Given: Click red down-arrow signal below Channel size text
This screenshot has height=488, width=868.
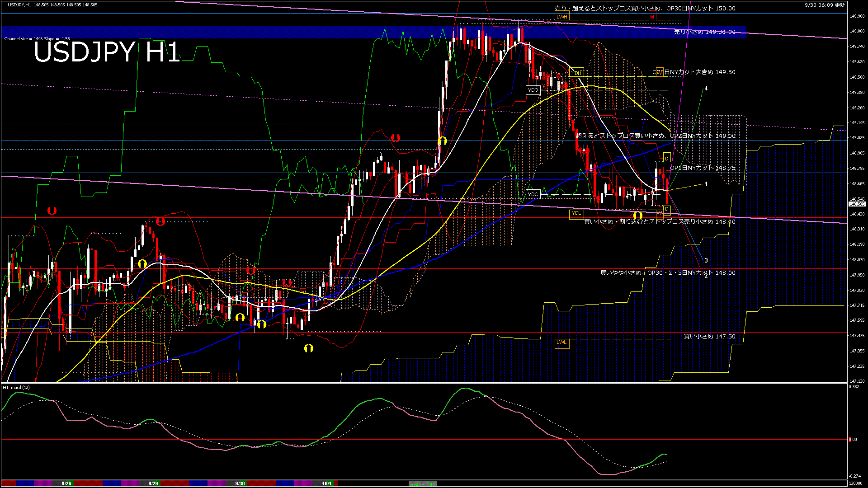Looking at the screenshot, I should point(52,211).
